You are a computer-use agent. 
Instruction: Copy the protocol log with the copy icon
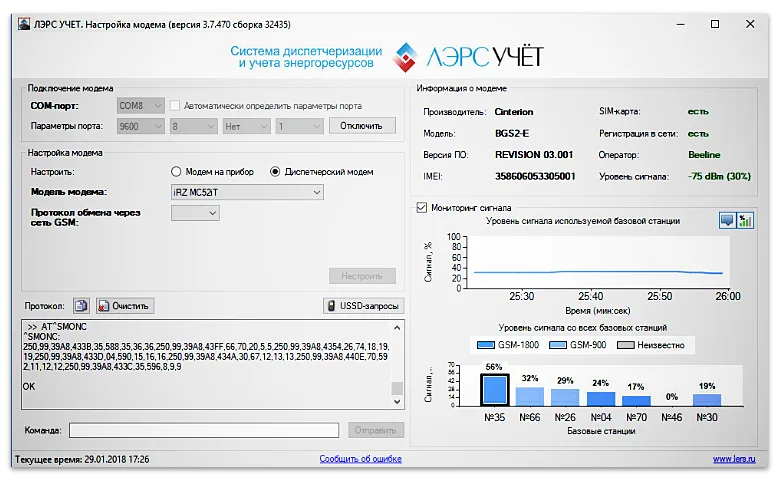pos(81,305)
